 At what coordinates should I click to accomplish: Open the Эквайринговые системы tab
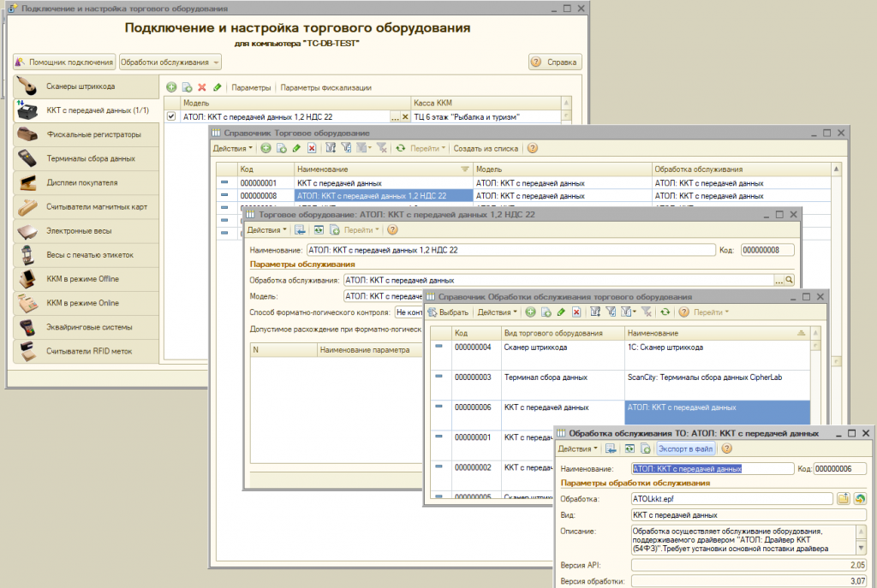click(89, 327)
